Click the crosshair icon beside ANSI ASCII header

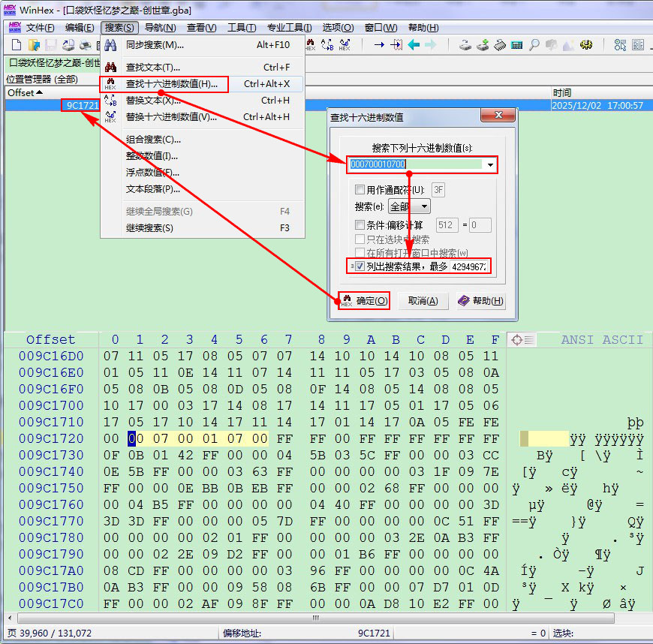tap(522, 340)
